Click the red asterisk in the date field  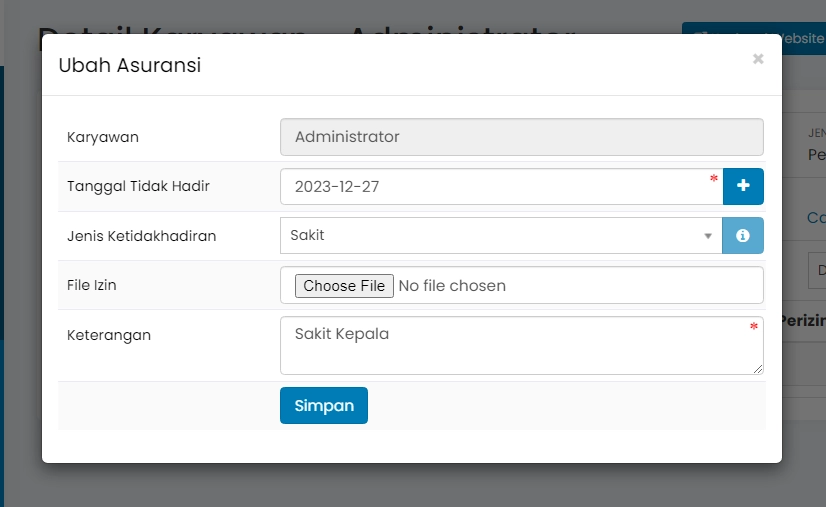click(714, 179)
